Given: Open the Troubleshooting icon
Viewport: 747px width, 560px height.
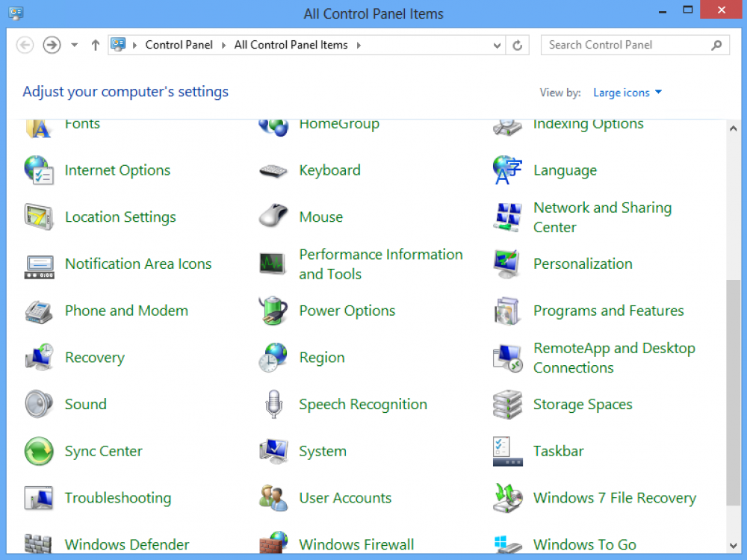Looking at the screenshot, I should point(39,498).
